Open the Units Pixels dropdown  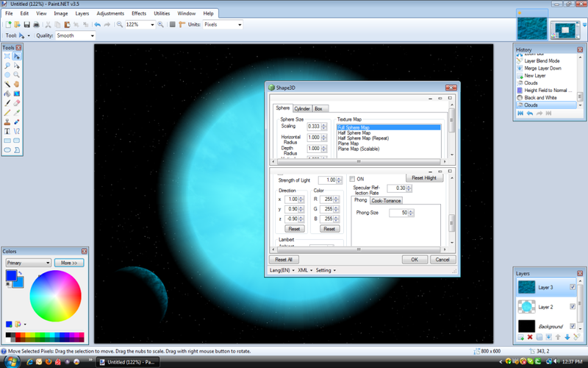(x=240, y=25)
